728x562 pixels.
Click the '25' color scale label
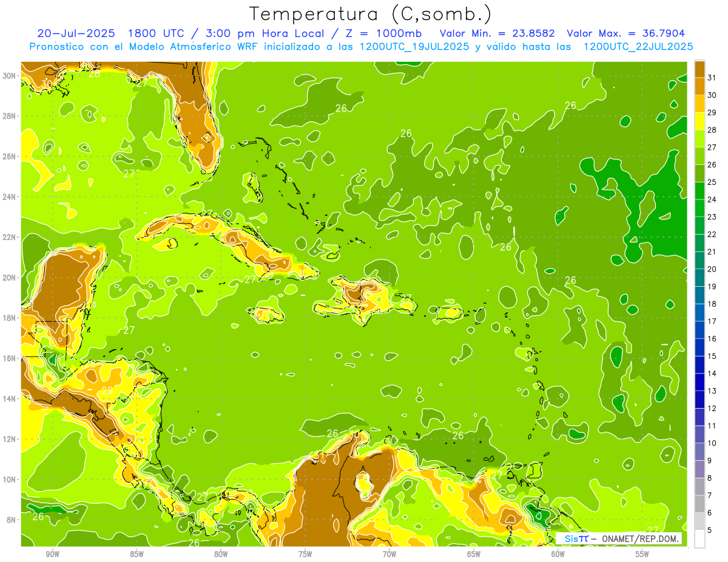click(x=712, y=182)
